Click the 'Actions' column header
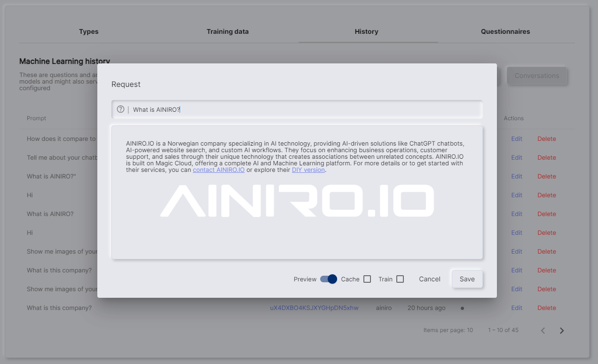Image resolution: width=598 pixels, height=364 pixels. (x=513, y=118)
